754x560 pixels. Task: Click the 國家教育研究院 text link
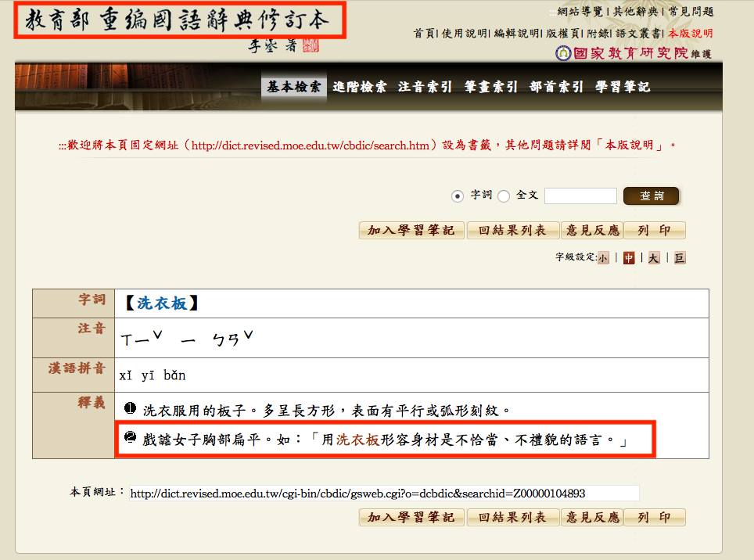click(x=630, y=53)
